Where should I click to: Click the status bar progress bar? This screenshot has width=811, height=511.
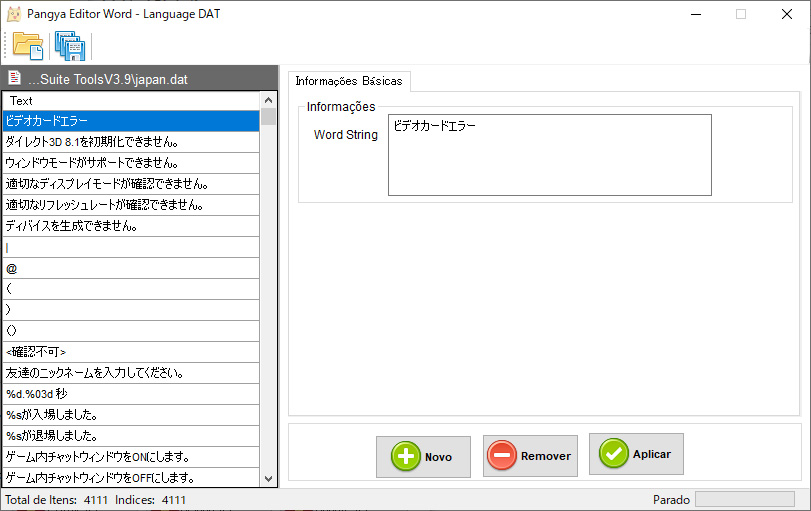click(745, 499)
